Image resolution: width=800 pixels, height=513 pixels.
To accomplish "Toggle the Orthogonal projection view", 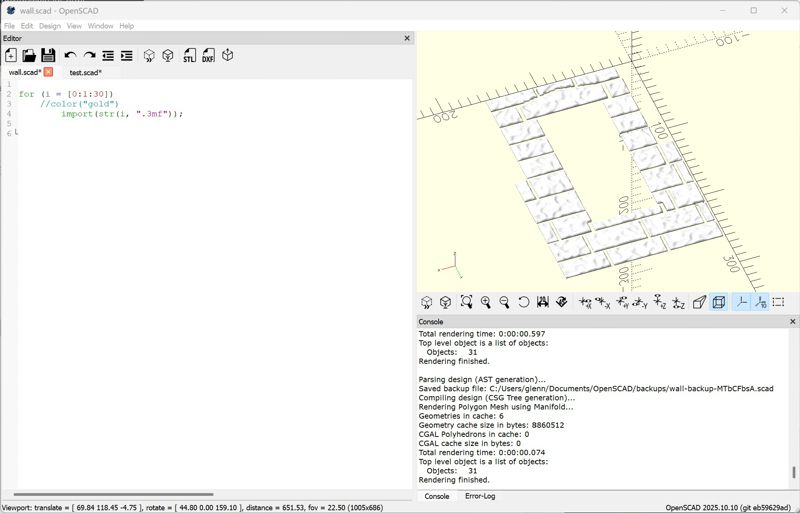I will tap(719, 302).
